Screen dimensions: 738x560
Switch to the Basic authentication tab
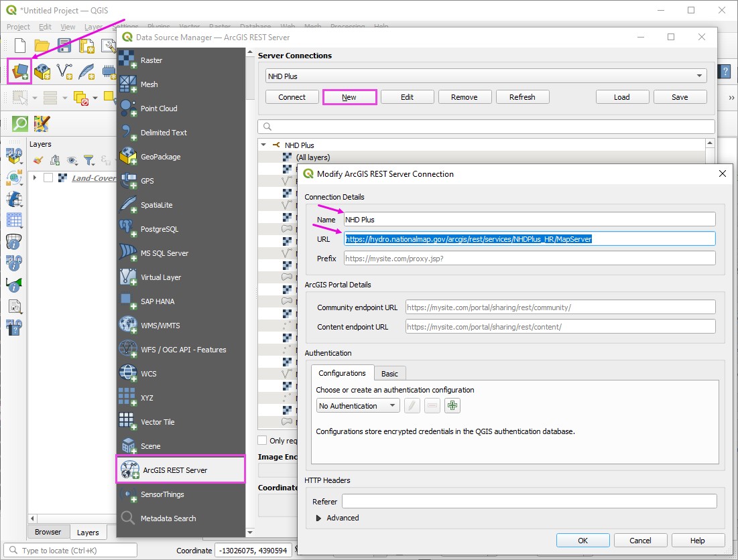(x=389, y=374)
